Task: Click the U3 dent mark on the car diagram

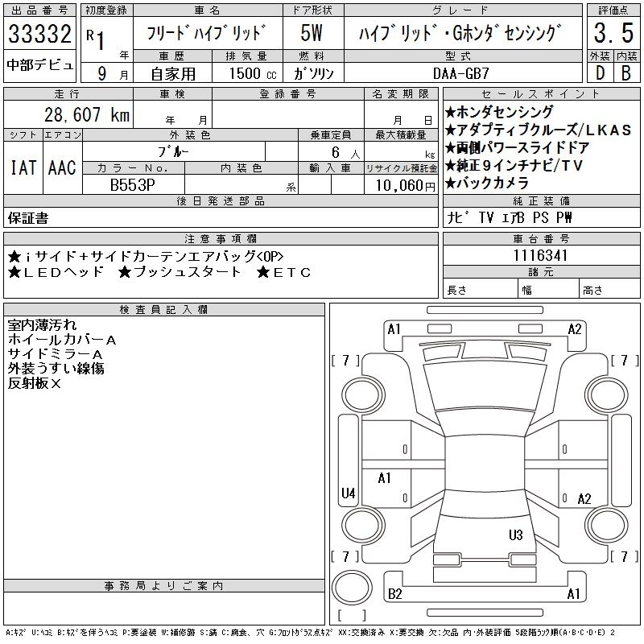Action: [516, 535]
